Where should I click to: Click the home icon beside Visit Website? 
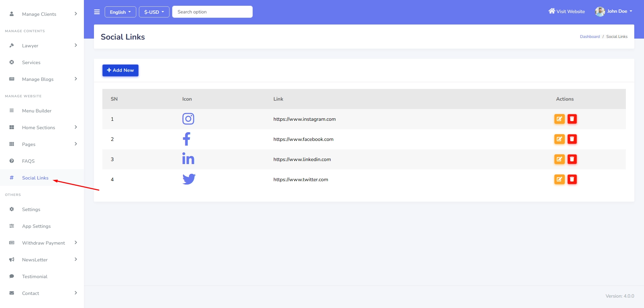pyautogui.click(x=552, y=11)
